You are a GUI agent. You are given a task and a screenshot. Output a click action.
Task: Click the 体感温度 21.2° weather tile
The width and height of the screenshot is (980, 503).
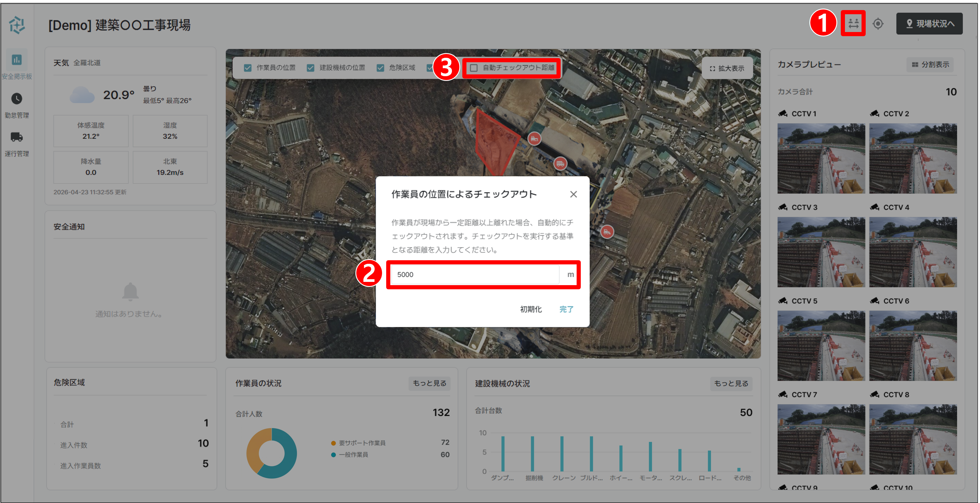(91, 131)
